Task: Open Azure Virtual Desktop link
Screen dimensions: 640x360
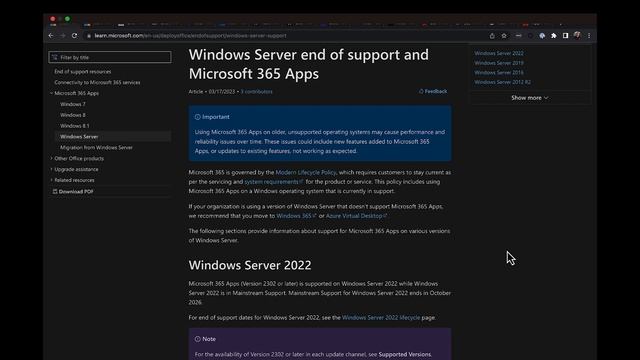Action: click(356, 216)
